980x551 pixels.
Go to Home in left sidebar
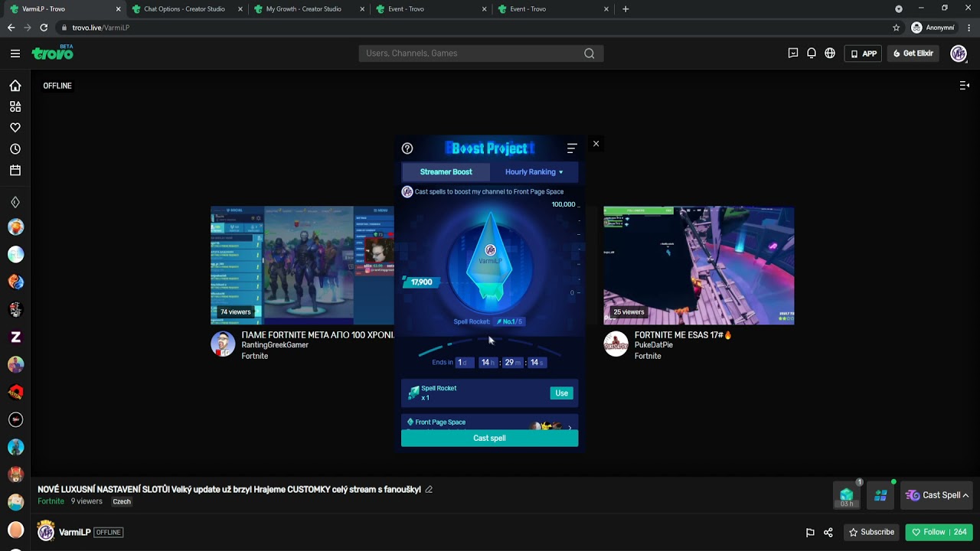[15, 86]
